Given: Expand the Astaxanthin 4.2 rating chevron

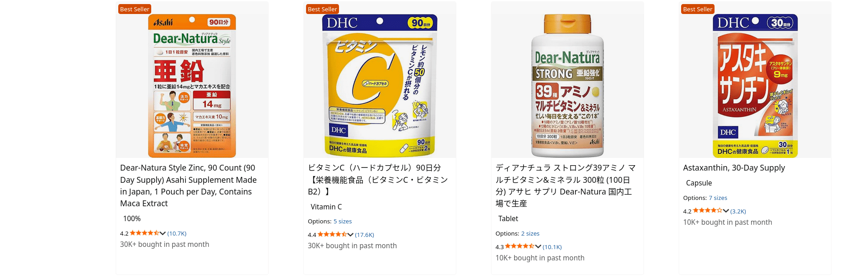Looking at the screenshot, I should 726,211.
